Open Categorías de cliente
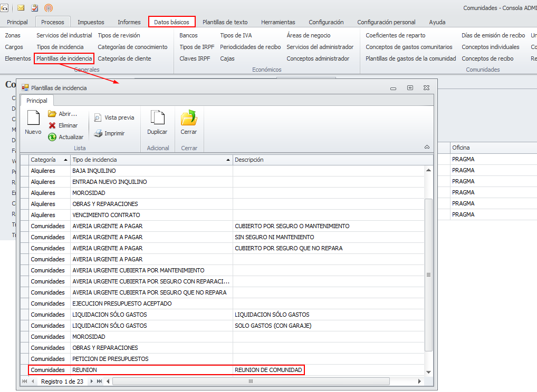The width and height of the screenshot is (537, 392). click(124, 58)
